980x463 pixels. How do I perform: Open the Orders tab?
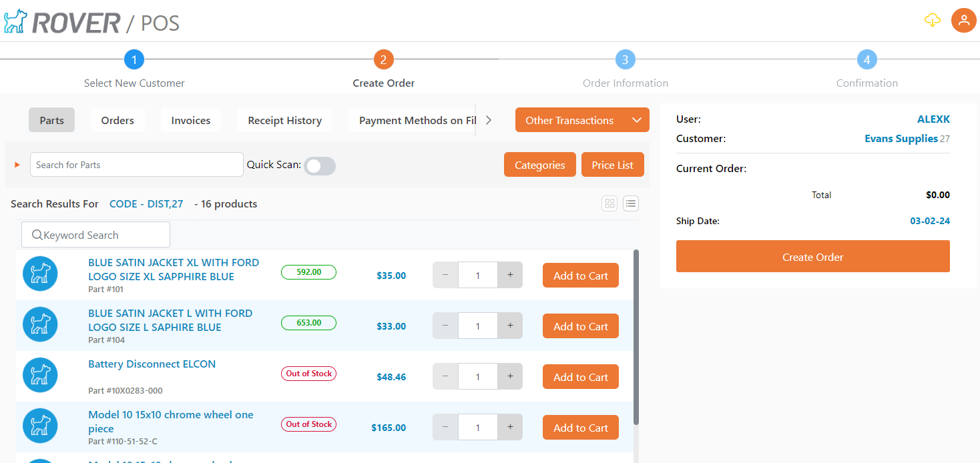coord(117,120)
